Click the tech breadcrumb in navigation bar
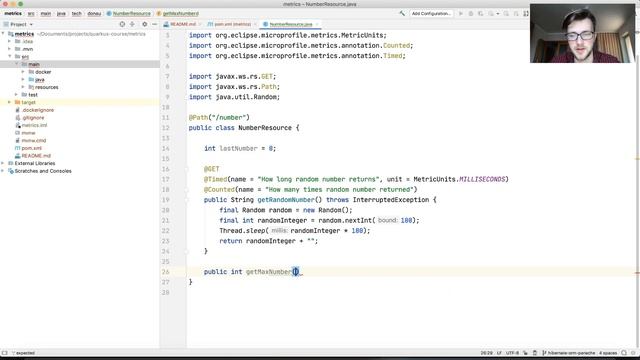640x360 pixels. coord(77,13)
